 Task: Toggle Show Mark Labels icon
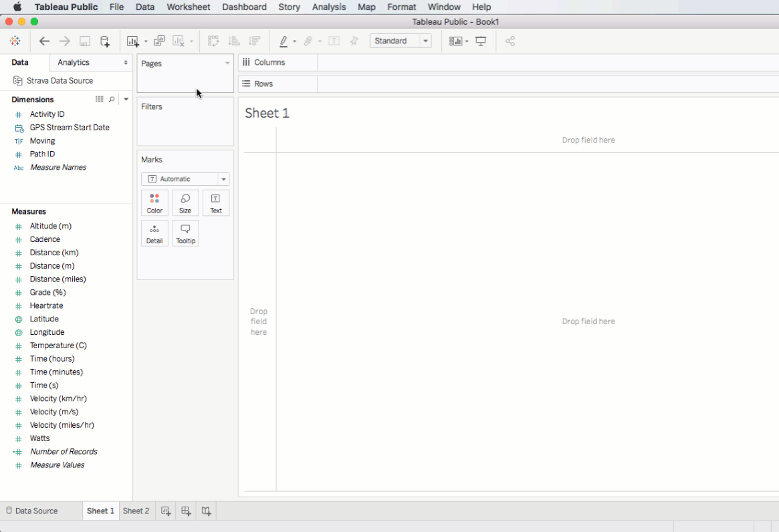click(x=334, y=41)
